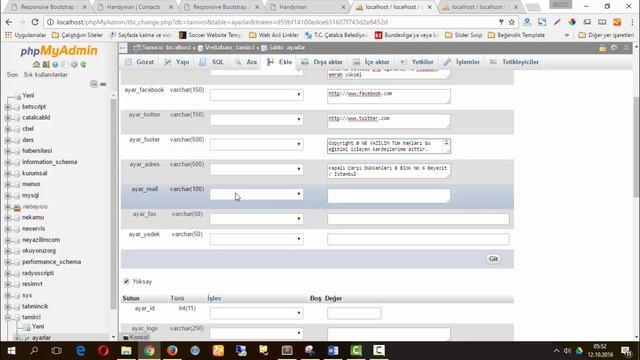Click the ayar_yedek value field

[418, 239]
